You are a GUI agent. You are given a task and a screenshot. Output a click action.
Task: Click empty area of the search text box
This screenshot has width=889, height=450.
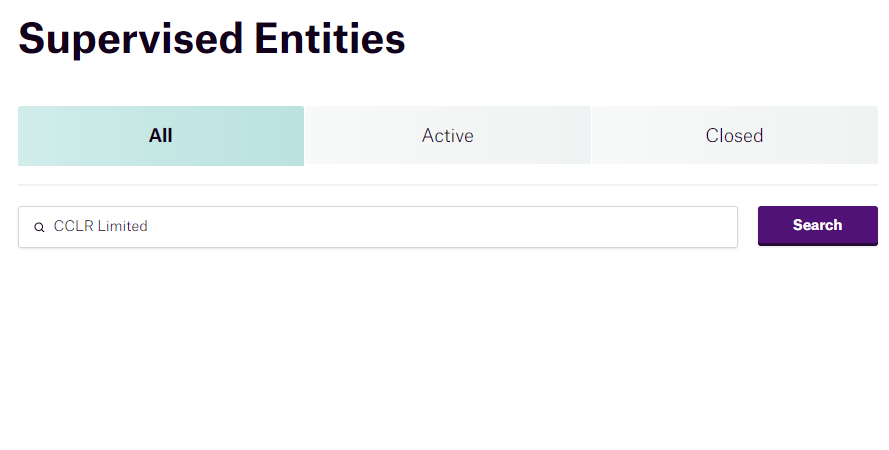[x=442, y=227]
